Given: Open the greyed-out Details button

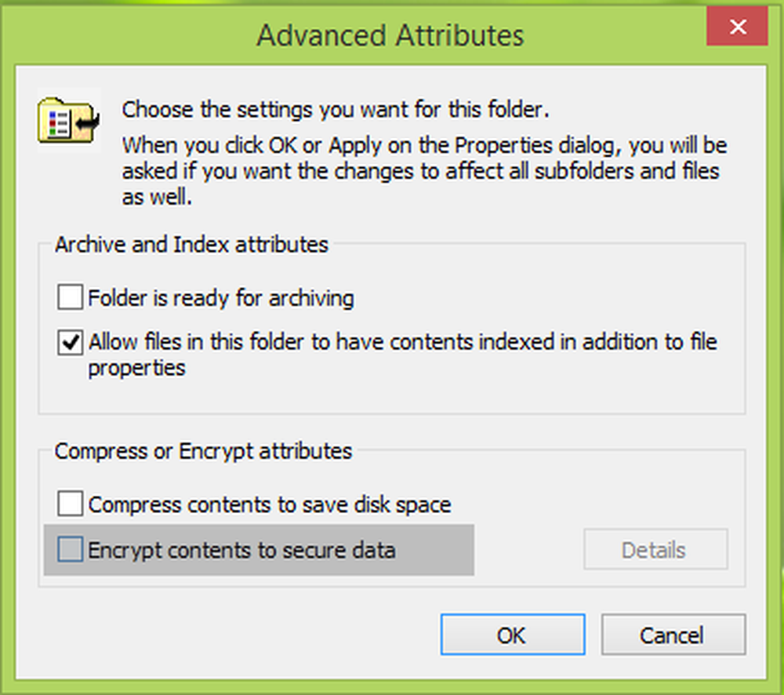Looking at the screenshot, I should [655, 550].
